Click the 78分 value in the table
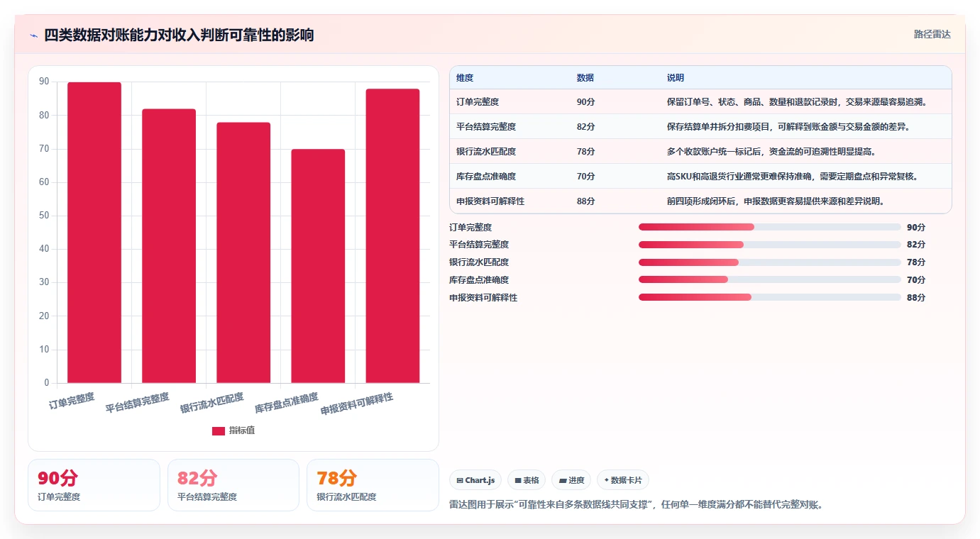 click(585, 152)
